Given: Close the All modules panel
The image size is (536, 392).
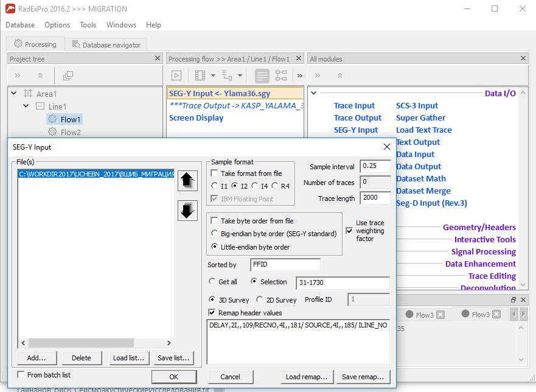Looking at the screenshot, I should point(523,58).
